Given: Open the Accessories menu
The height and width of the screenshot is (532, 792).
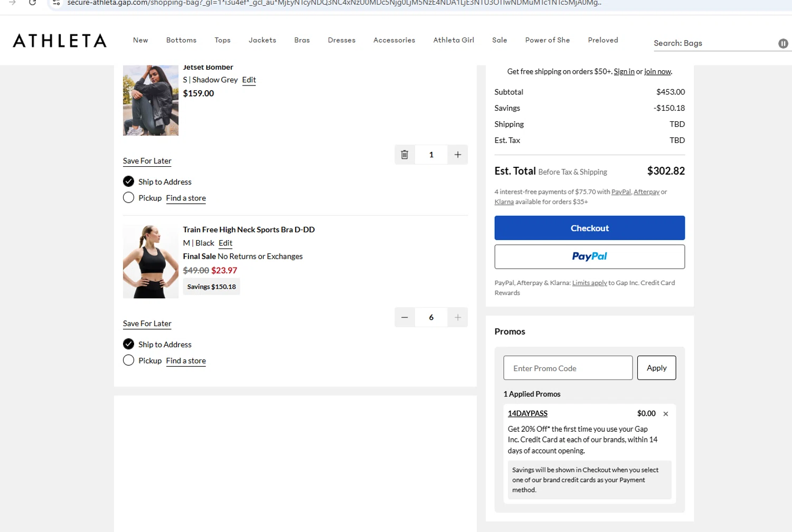Looking at the screenshot, I should [x=394, y=40].
